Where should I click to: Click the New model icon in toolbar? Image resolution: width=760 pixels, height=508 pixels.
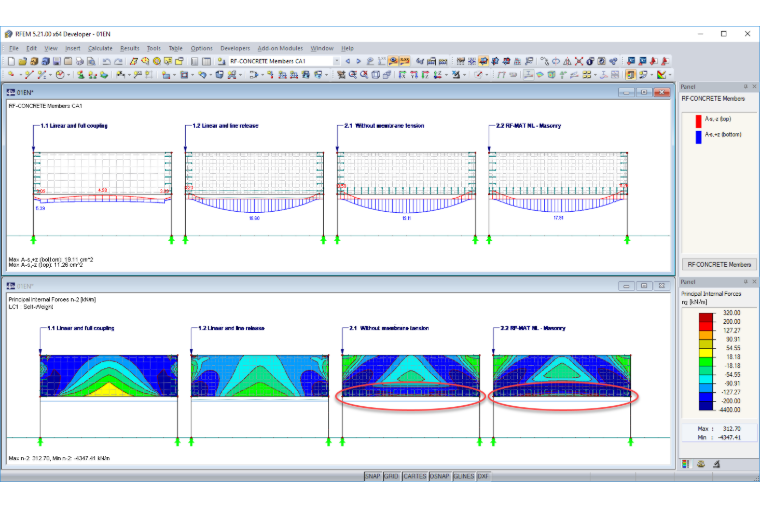pos(11,61)
